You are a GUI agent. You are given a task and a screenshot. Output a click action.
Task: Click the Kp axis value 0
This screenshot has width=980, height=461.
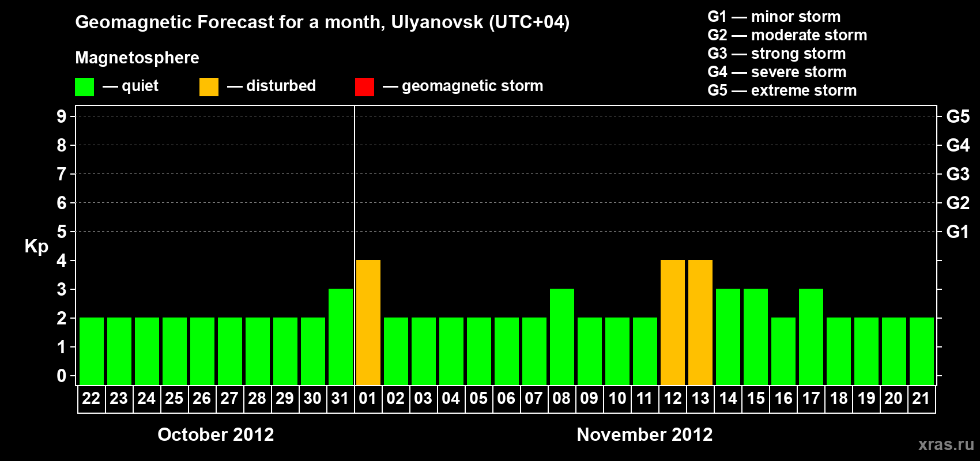coord(62,376)
